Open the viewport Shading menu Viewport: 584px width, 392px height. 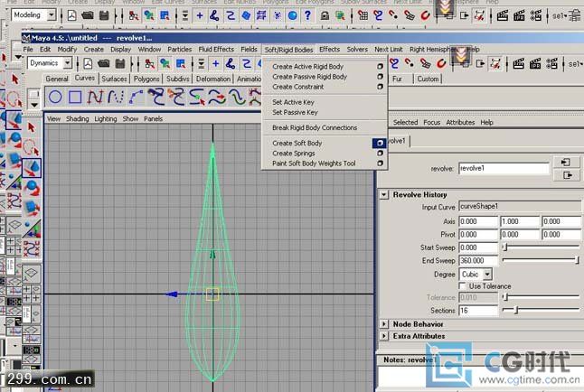pos(78,118)
